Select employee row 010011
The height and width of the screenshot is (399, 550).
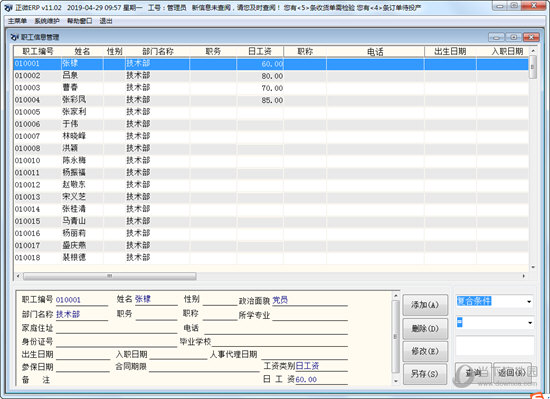[271, 173]
